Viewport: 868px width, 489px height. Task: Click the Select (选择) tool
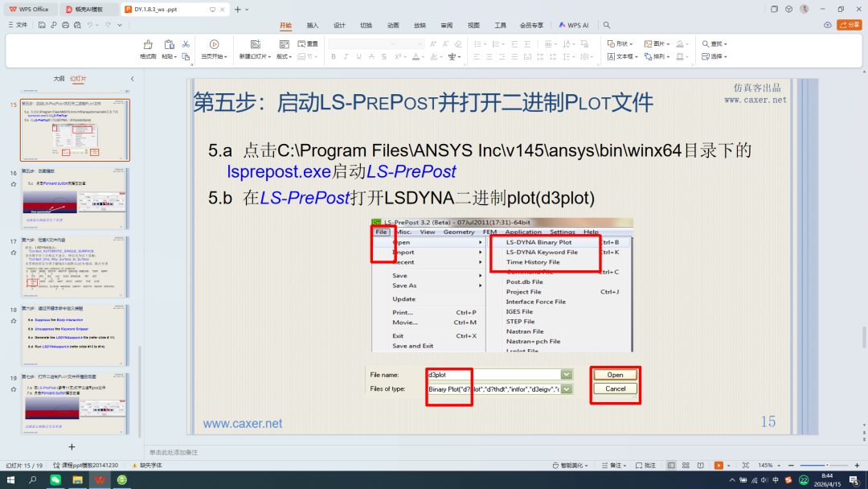coord(714,56)
